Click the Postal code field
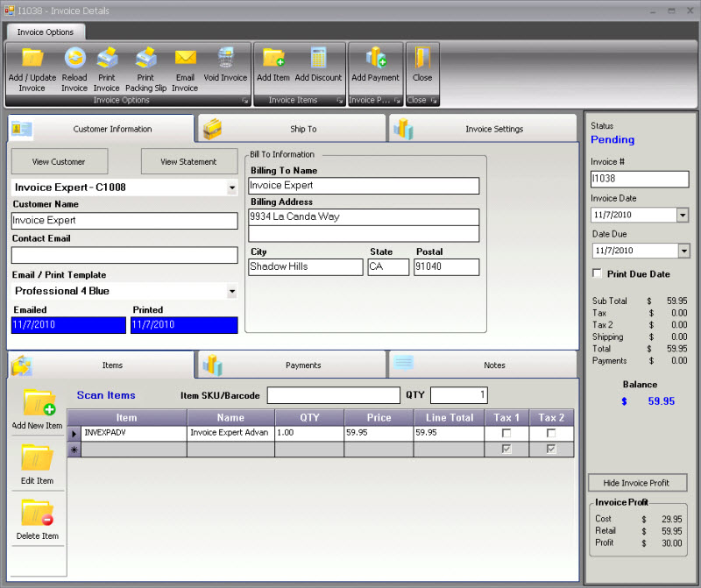This screenshot has height=588, width=701. click(x=446, y=267)
